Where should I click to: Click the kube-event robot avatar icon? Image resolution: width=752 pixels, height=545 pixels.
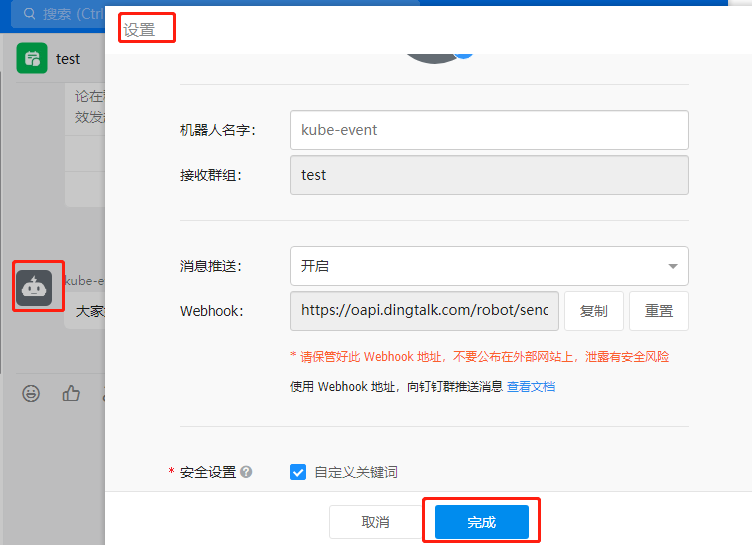pyautogui.click(x=34, y=288)
